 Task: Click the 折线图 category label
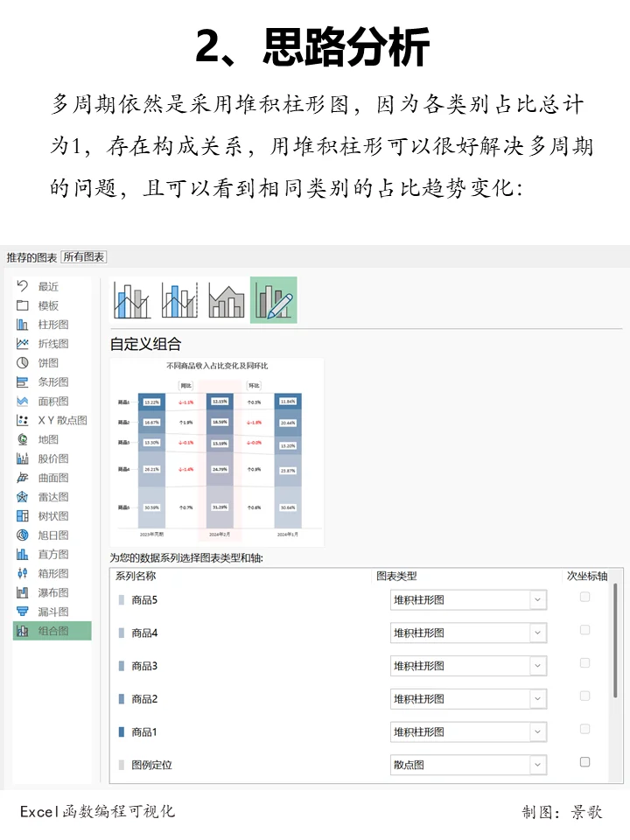(x=53, y=343)
